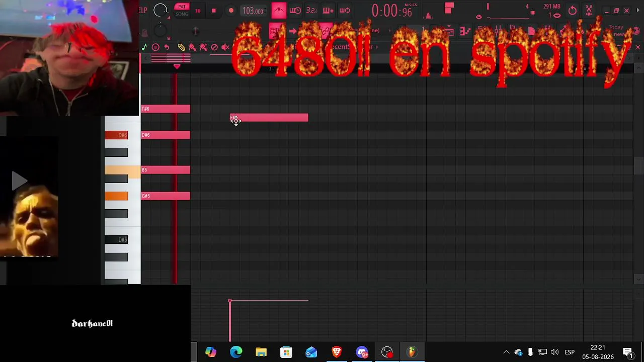Click the main pitch knob
The image size is (644, 362).
point(160,31)
